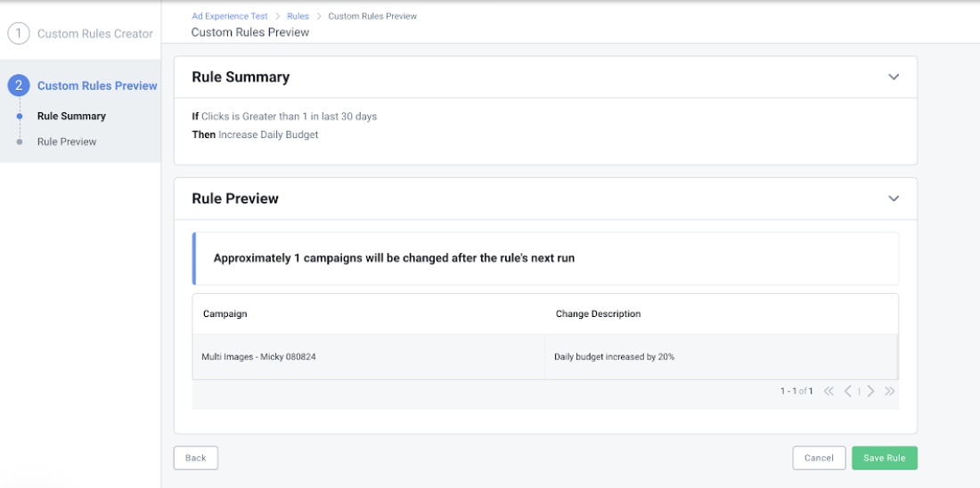This screenshot has height=488, width=980.
Task: Sort by Campaign column header
Action: (225, 313)
